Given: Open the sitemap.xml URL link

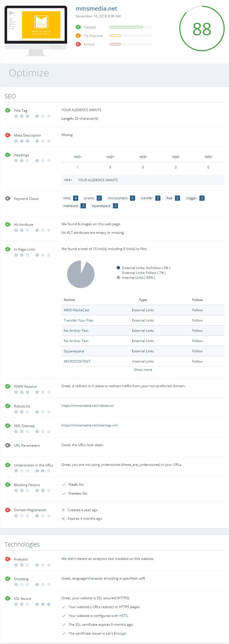Looking at the screenshot, I should tap(90, 425).
